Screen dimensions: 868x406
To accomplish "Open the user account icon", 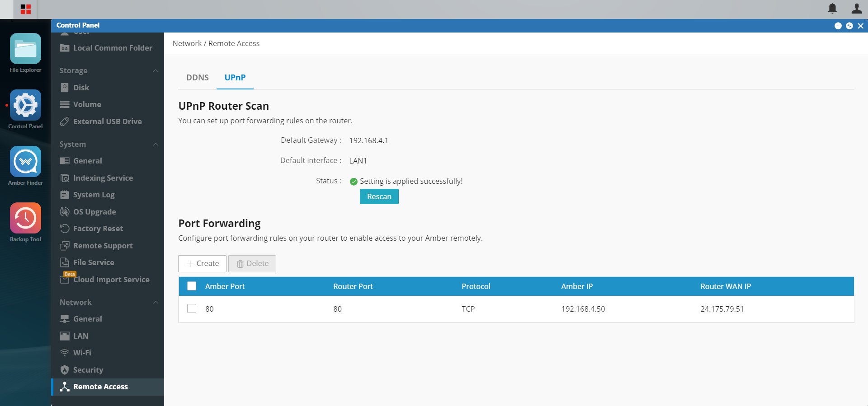I will [857, 8].
